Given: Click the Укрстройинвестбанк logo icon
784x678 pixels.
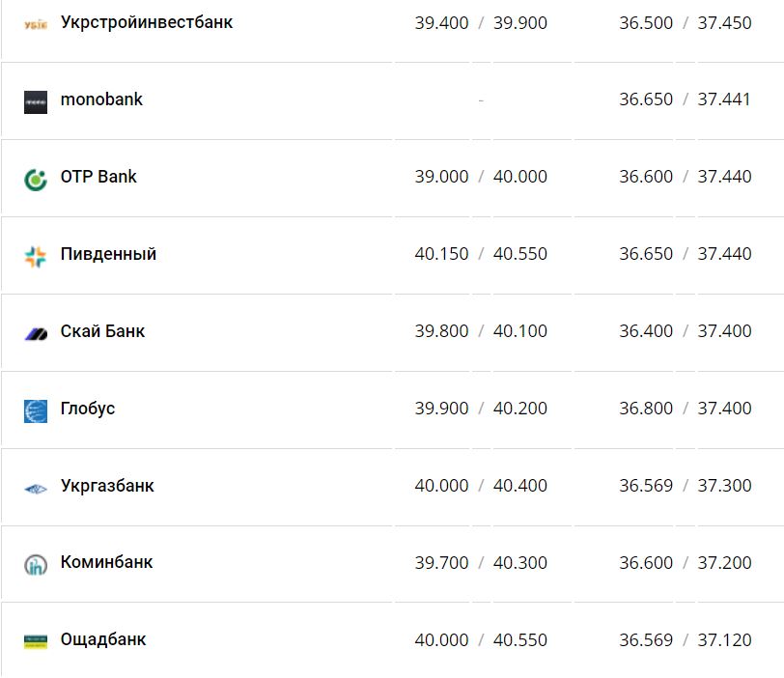Looking at the screenshot, I should pyautogui.click(x=36, y=23).
